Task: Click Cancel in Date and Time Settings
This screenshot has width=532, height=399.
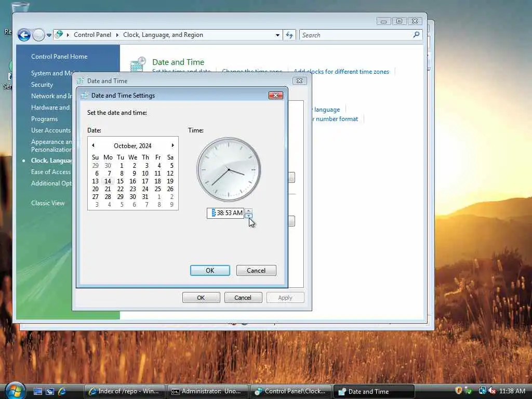Action: (x=256, y=270)
